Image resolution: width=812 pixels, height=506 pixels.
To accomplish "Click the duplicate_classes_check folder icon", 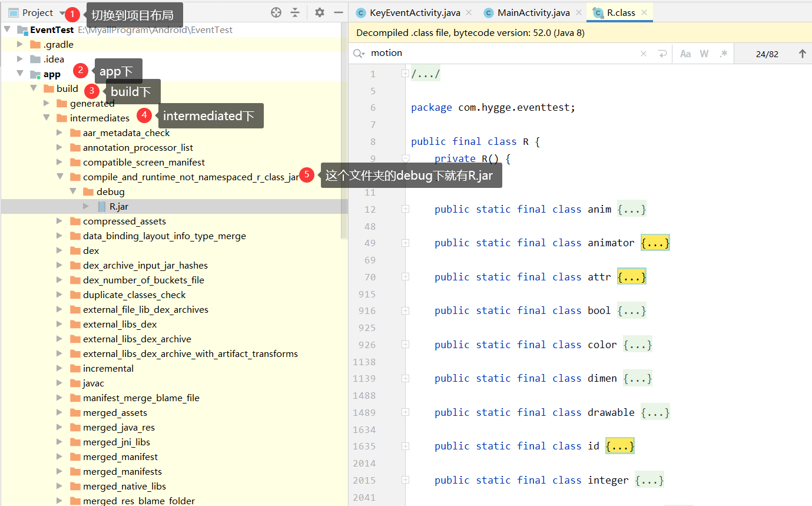I will (75, 295).
